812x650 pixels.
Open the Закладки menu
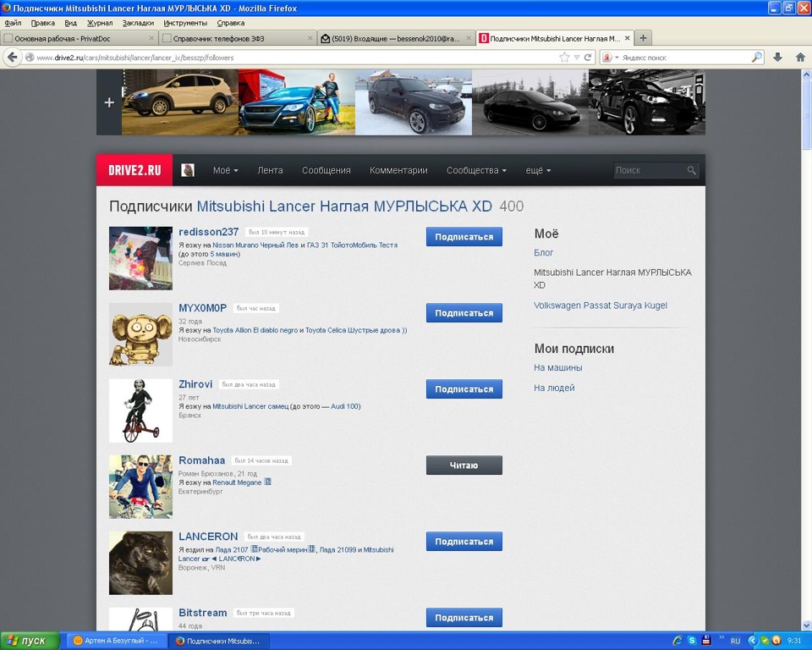(138, 23)
